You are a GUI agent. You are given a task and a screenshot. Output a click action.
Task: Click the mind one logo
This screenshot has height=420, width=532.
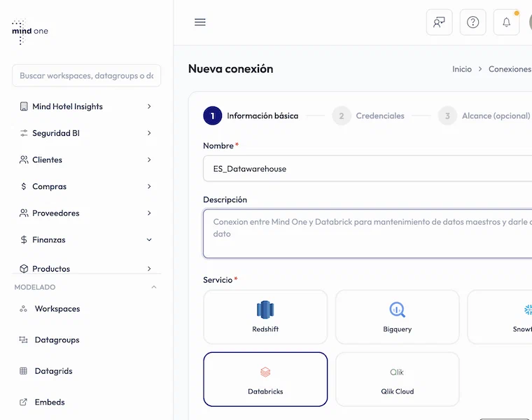(x=30, y=31)
